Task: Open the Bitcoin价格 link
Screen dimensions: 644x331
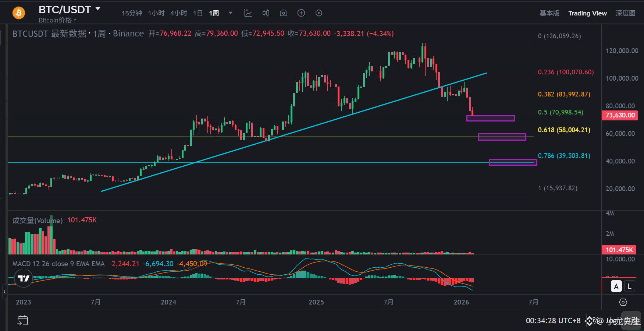Action: [x=57, y=20]
